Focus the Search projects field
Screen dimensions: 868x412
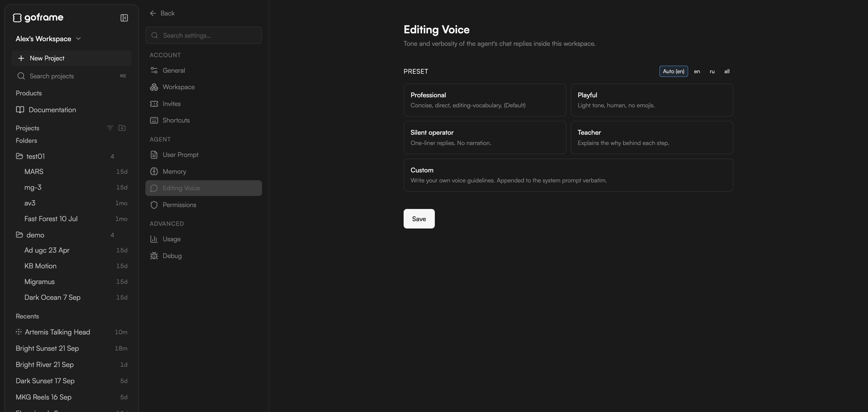(x=71, y=76)
